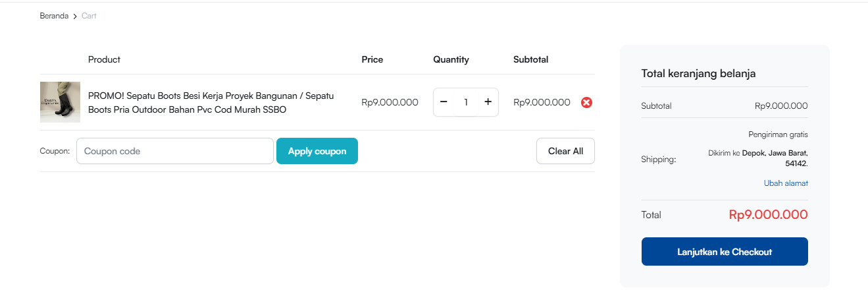Apply the coupon with Apply coupon button
This screenshot has height=294, width=868.
tap(317, 151)
